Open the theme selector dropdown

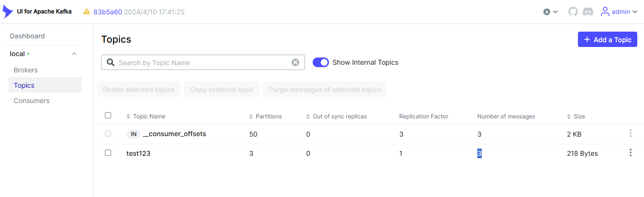pyautogui.click(x=551, y=12)
